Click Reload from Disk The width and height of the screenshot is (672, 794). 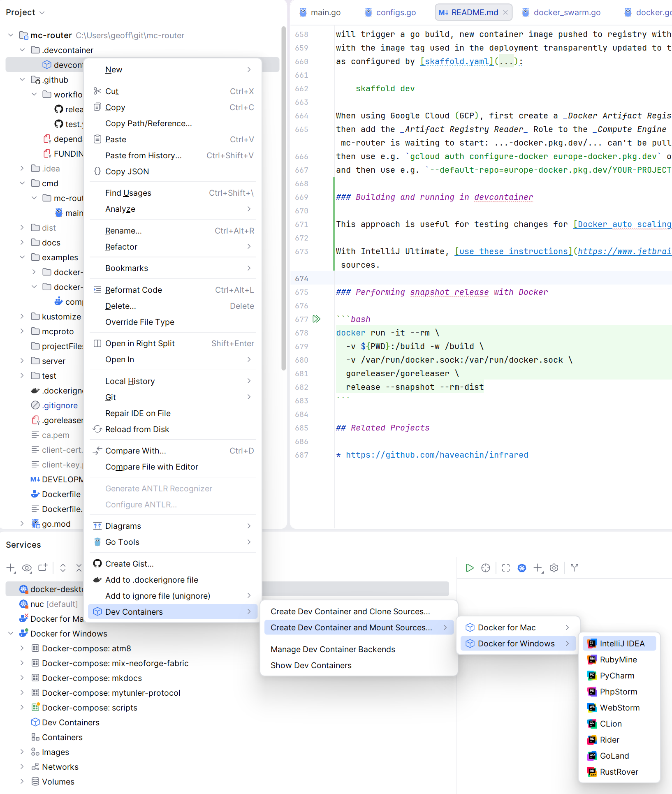tap(173, 429)
